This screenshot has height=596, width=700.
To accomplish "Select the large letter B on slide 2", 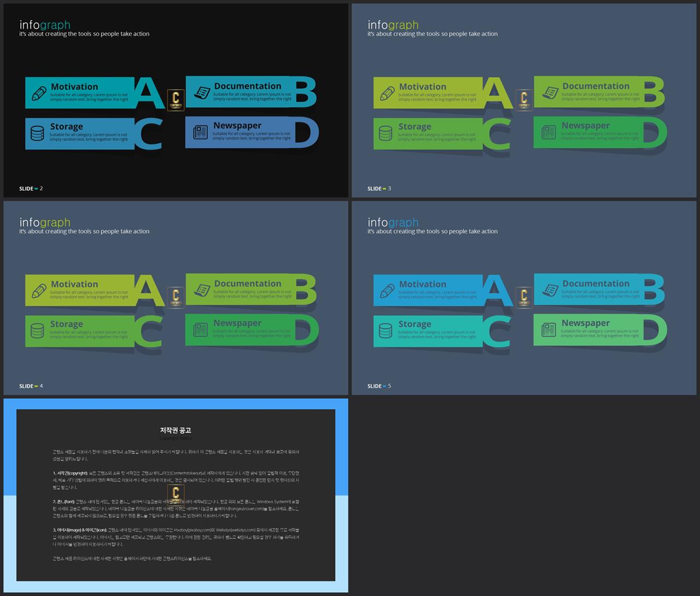I will click(305, 91).
